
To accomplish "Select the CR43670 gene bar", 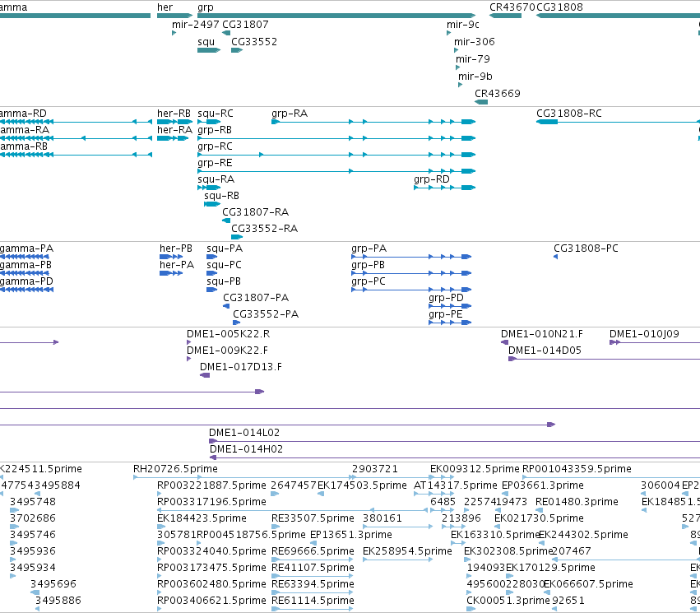I will pos(505,16).
